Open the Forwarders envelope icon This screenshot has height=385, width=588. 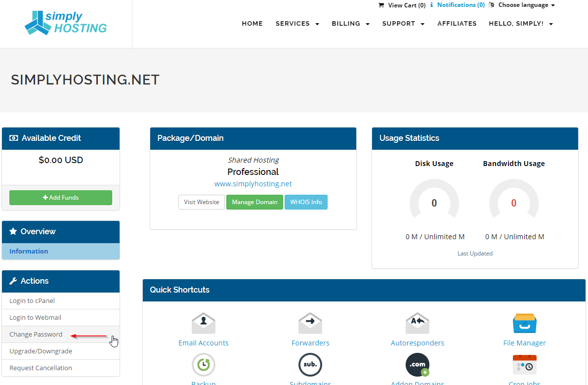pos(310,323)
